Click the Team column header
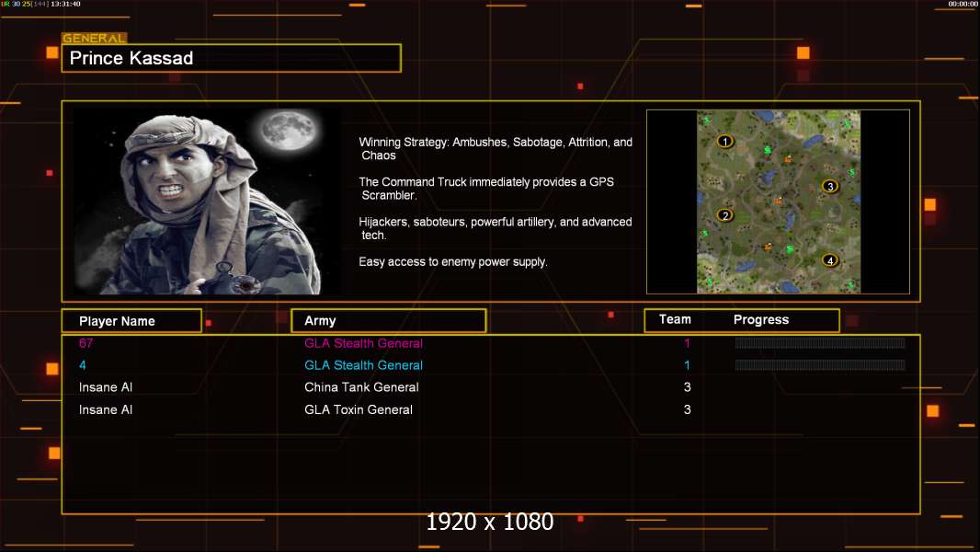This screenshot has height=552, width=980. [675, 319]
